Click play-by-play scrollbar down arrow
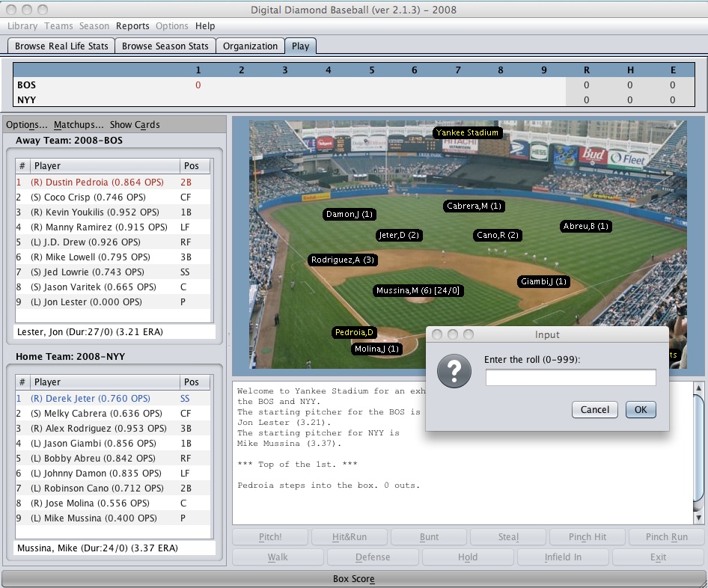Image resolution: width=708 pixels, height=588 pixels. pyautogui.click(x=698, y=518)
